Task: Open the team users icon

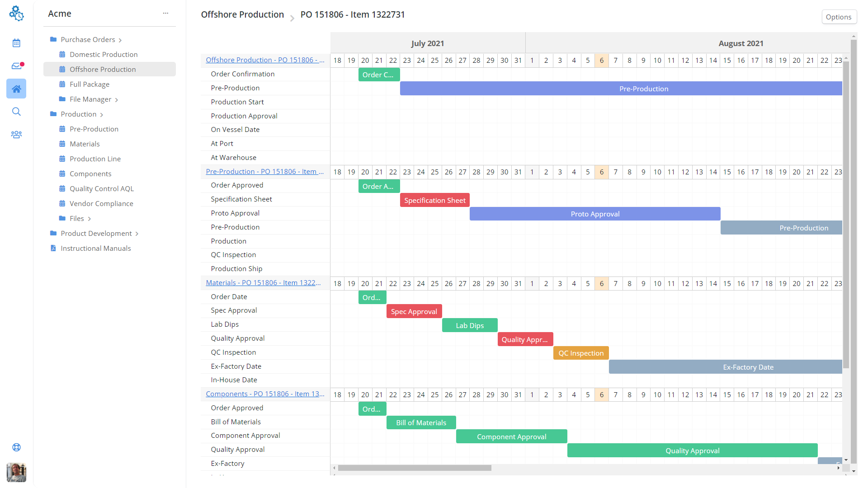Action: tap(16, 135)
